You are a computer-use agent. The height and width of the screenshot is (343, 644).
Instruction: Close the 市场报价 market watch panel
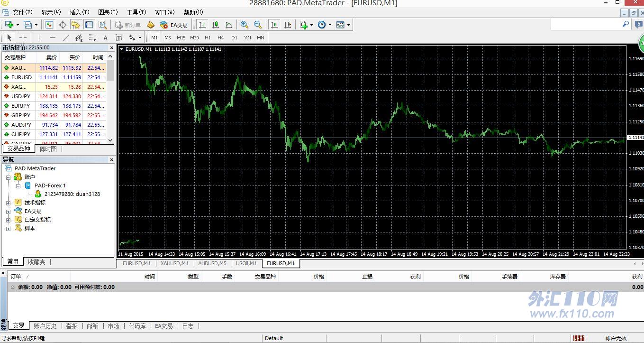click(x=112, y=47)
